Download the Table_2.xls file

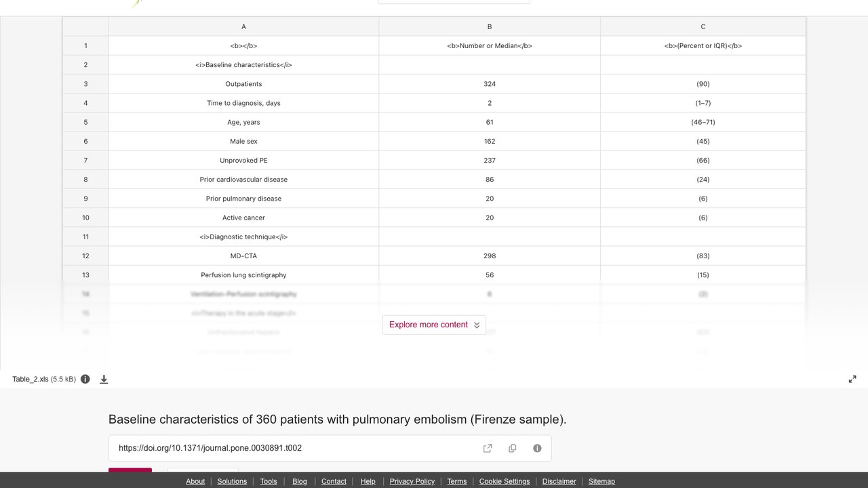pos(104,380)
